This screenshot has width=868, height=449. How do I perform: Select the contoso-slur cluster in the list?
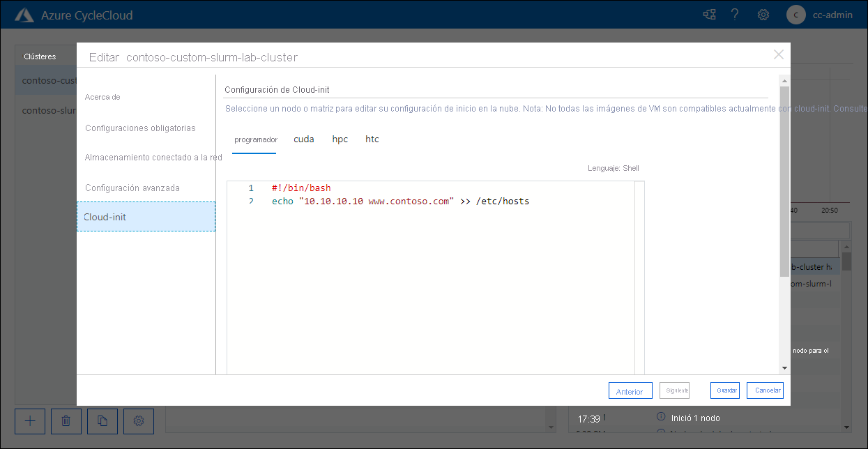click(43, 110)
